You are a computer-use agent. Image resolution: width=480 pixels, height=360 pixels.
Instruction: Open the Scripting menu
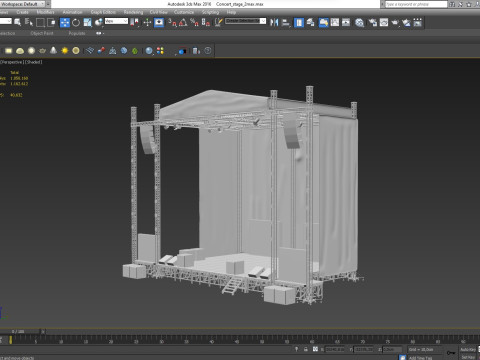(210, 12)
